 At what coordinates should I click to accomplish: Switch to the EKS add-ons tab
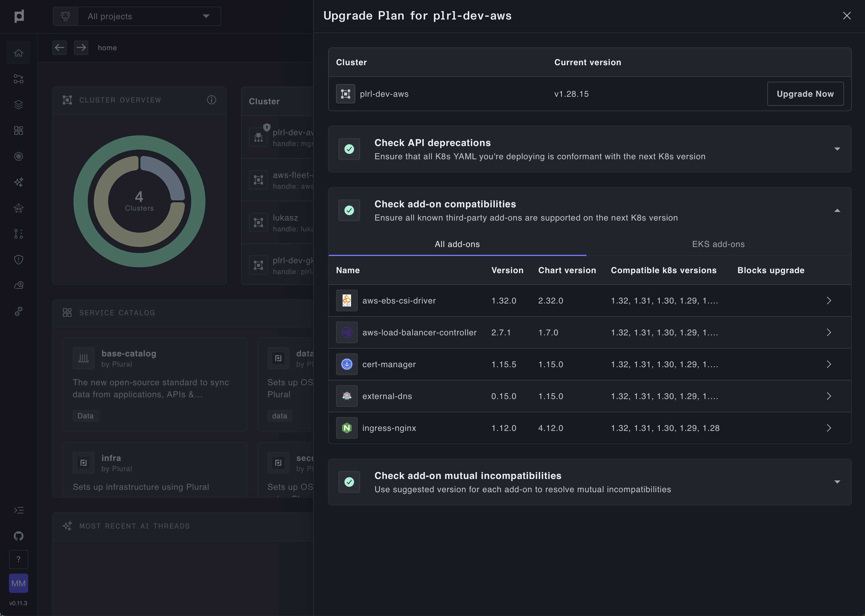pos(718,244)
